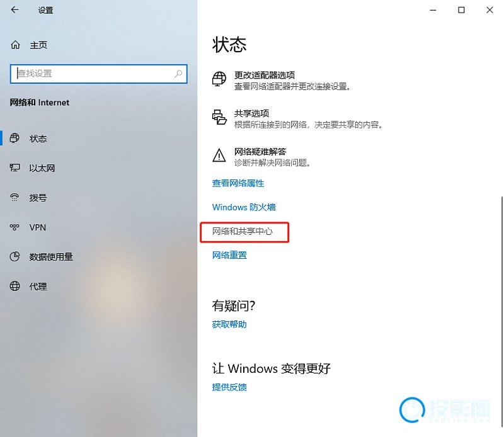
Task: Click the VPN icon in sidebar
Action: pos(14,227)
